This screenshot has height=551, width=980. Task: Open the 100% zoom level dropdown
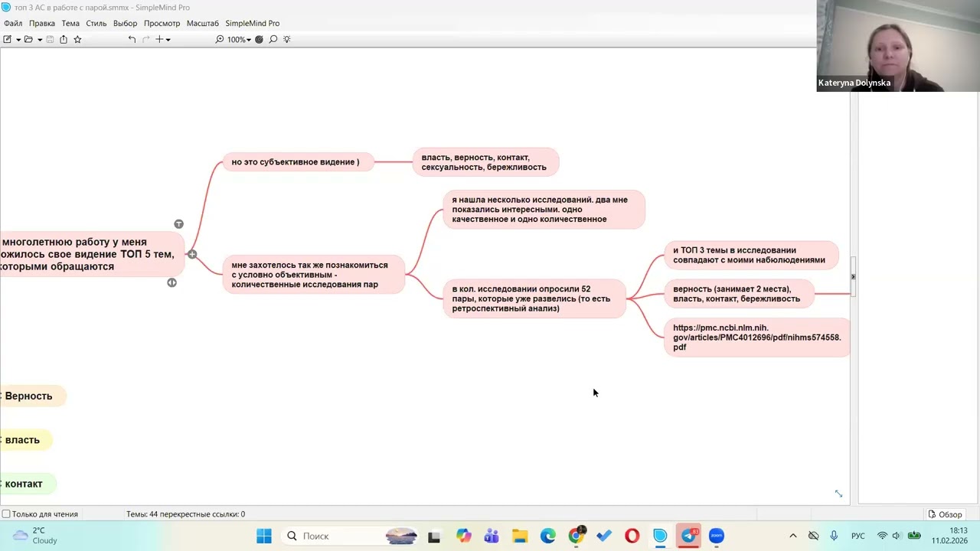tap(239, 39)
